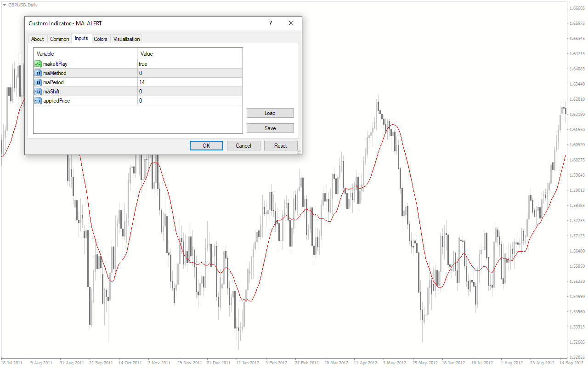Screen dimensions: 588x368
Task: Select the 'maShift' variable name
Action: click(51, 92)
